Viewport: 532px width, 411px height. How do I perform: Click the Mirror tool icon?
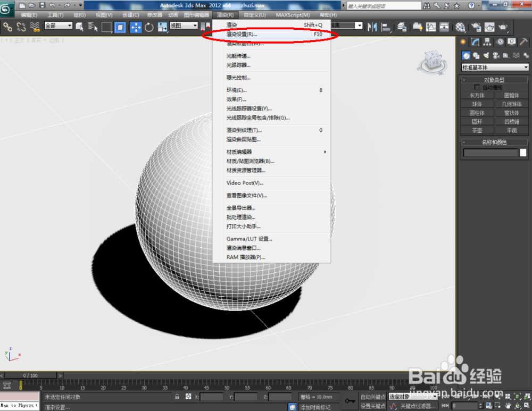372,27
